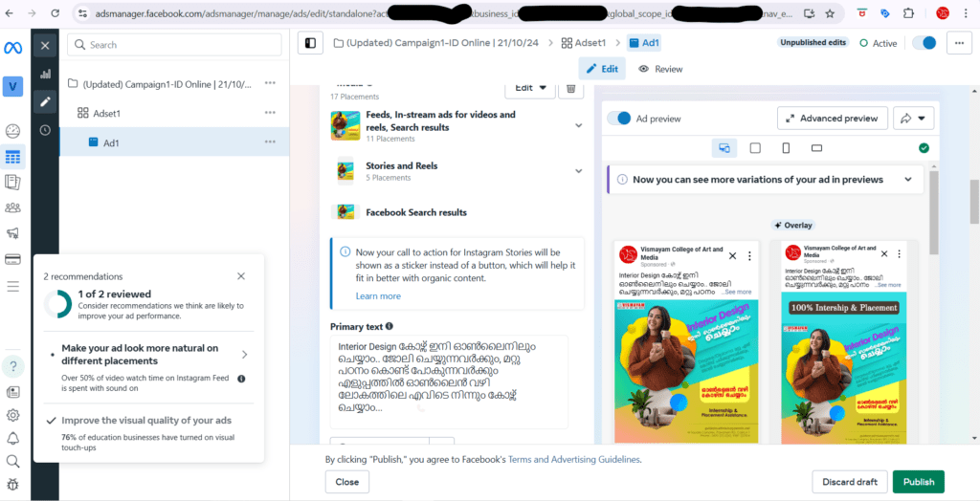Select the Campaigns table icon in sidebar
Viewport: 980px width, 501px height.
(12, 157)
